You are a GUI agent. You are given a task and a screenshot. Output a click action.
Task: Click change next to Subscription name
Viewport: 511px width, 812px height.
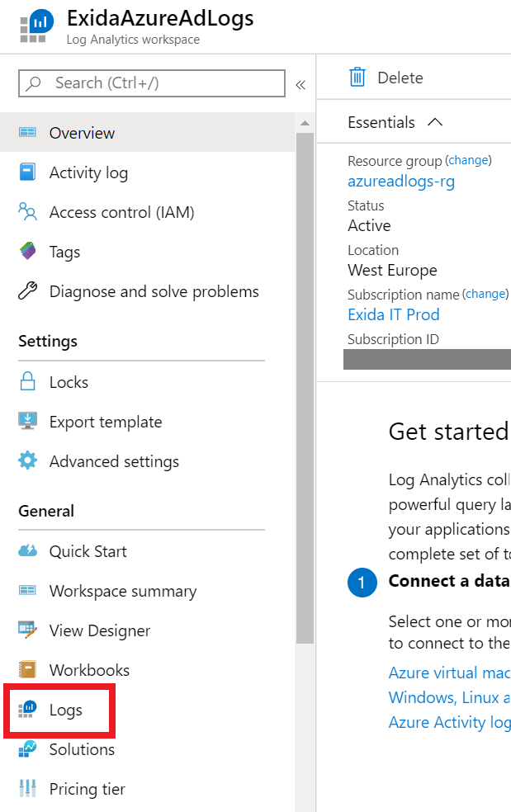point(485,294)
